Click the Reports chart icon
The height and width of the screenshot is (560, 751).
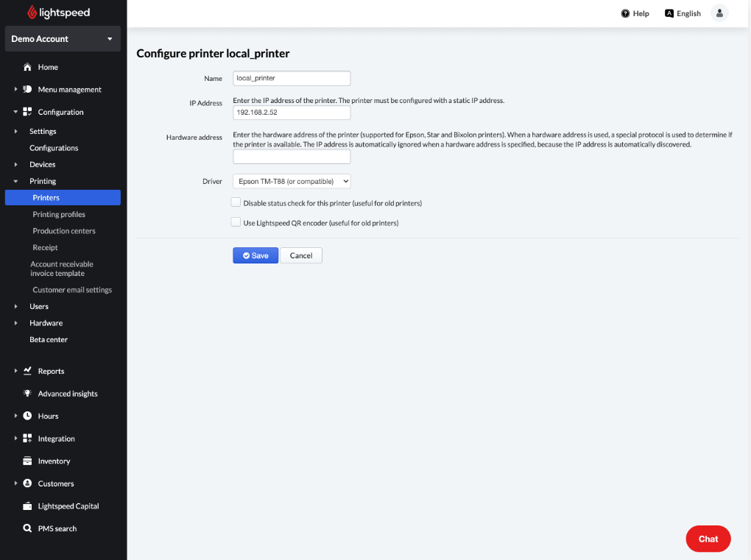coord(27,371)
